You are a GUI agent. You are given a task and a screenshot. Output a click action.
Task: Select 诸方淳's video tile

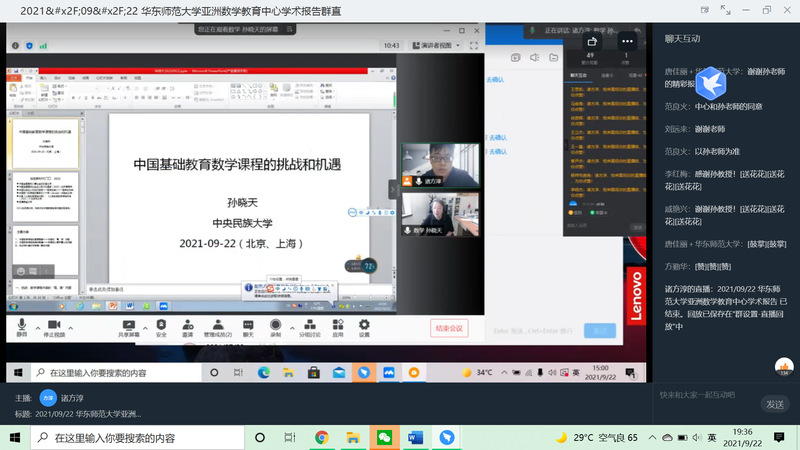[441, 165]
